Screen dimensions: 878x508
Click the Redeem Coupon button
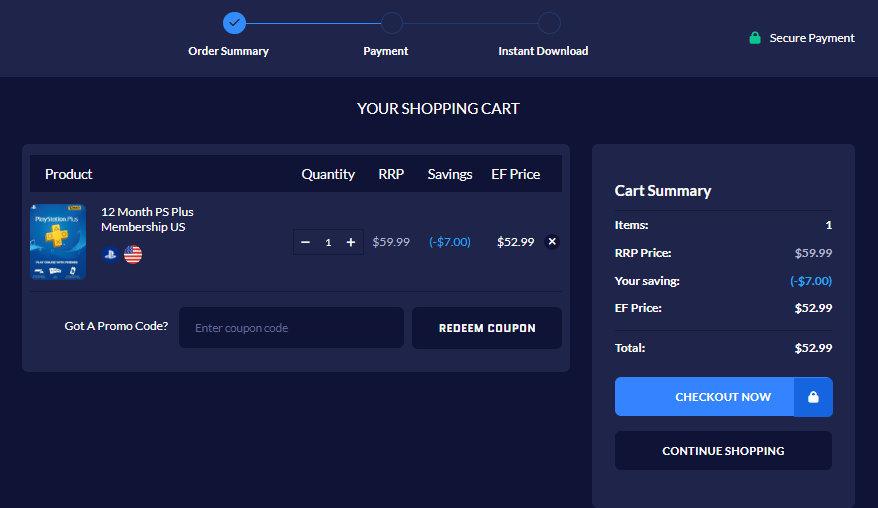(487, 328)
